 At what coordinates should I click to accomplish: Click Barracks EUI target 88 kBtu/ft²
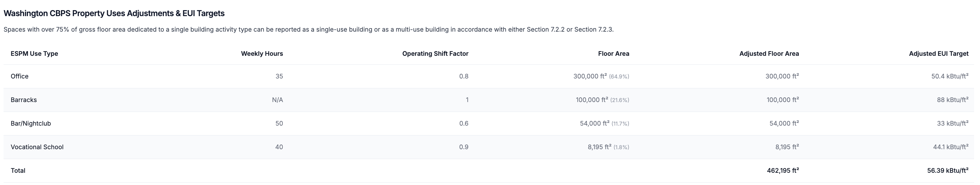pyautogui.click(x=953, y=100)
